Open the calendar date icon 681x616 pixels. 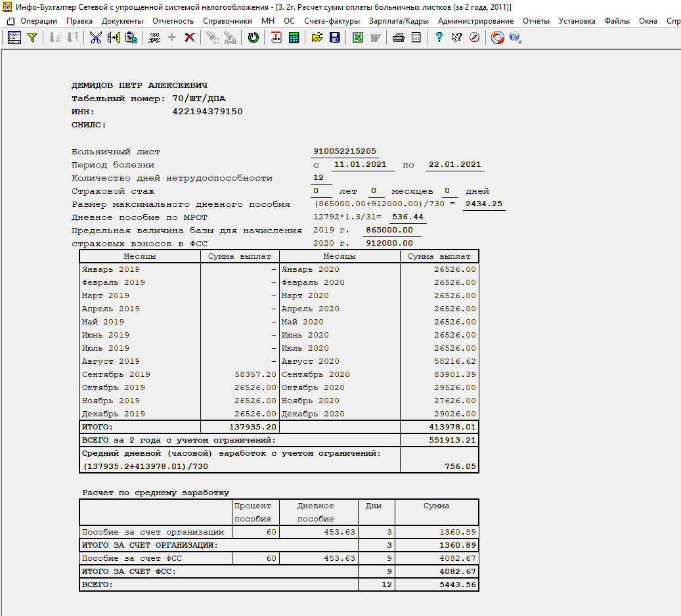tap(276, 38)
